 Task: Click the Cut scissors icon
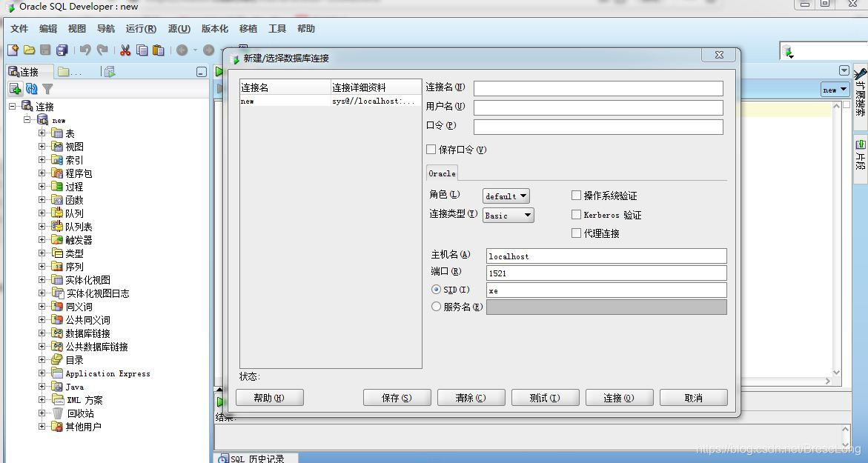(x=126, y=50)
